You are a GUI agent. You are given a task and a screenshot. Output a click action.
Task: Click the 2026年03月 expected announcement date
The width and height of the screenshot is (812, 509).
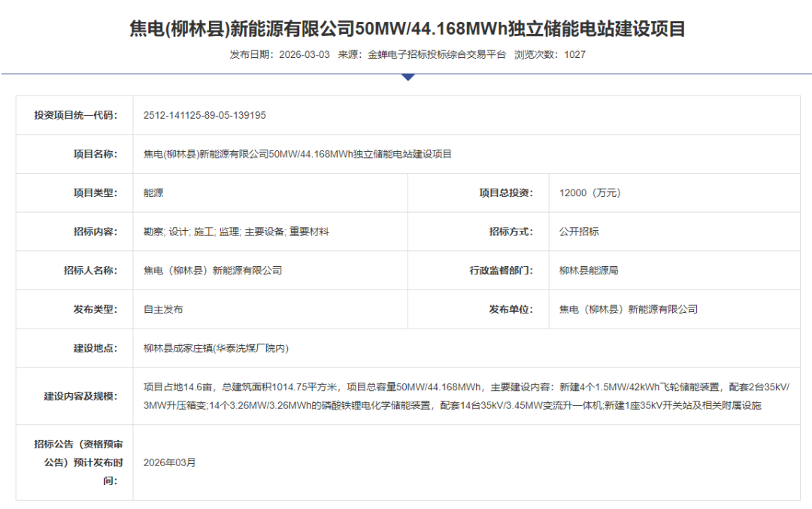click(169, 462)
